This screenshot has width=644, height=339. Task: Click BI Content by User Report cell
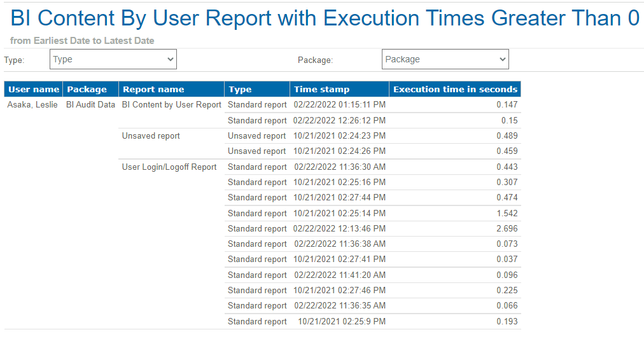click(x=171, y=105)
